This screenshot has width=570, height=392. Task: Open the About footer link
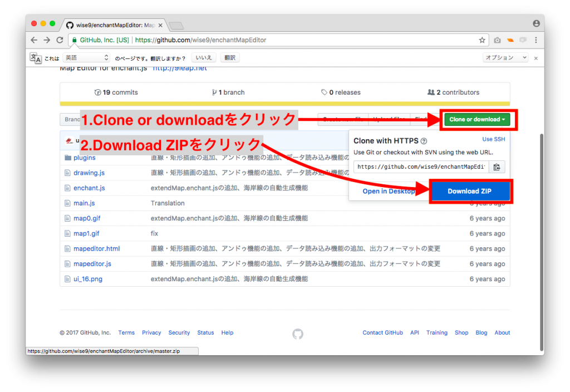pyautogui.click(x=502, y=333)
